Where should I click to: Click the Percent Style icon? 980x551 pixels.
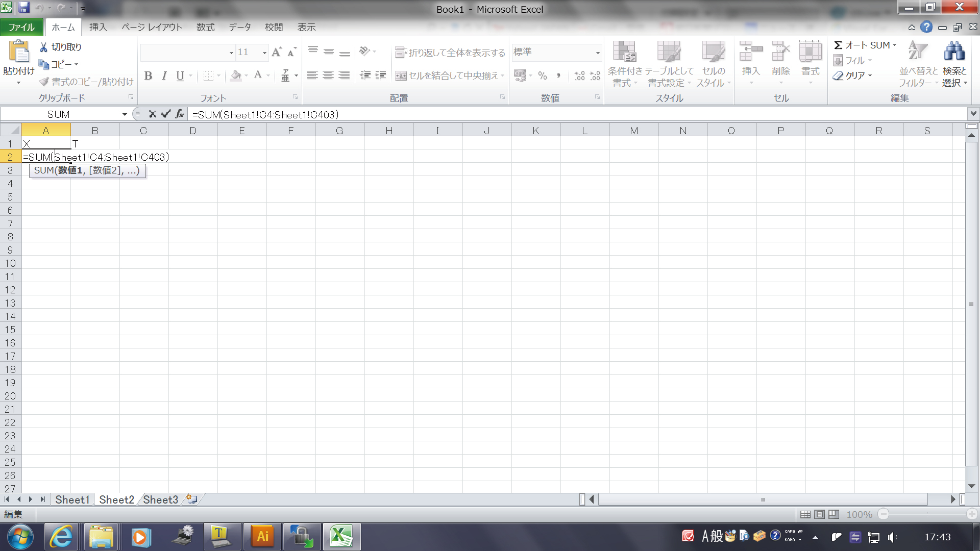[x=543, y=76]
